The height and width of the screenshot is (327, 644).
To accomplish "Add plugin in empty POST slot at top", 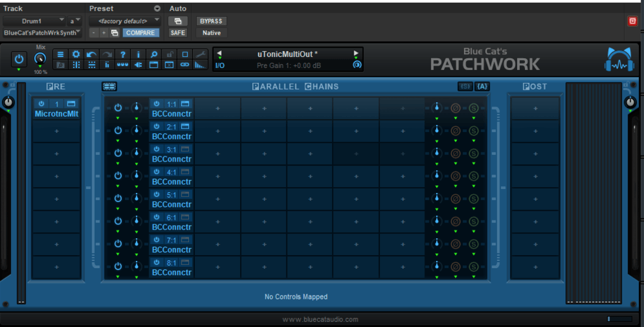I will point(535,109).
